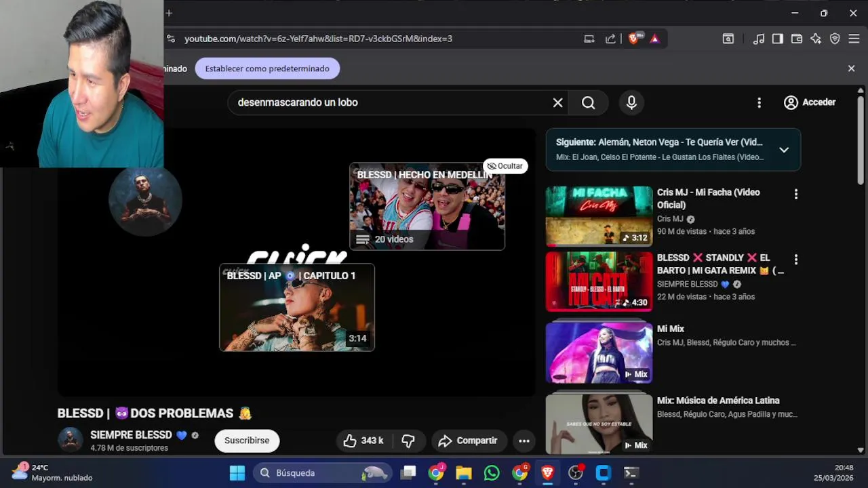Expand the Siguiente playlist panel chevron
Viewport: 868px width, 488px height.
(x=784, y=150)
